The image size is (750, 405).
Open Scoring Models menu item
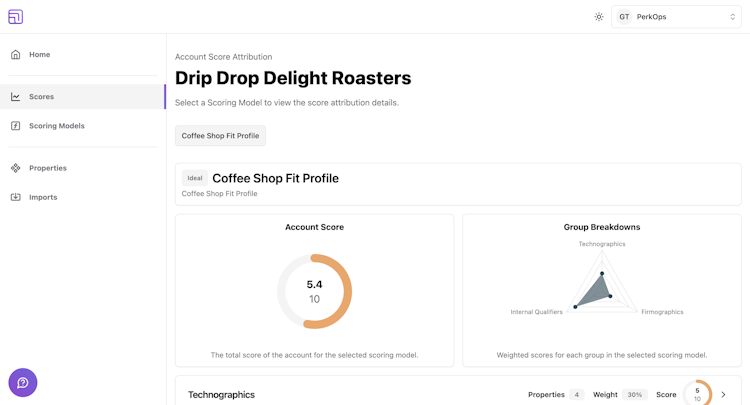coord(57,126)
